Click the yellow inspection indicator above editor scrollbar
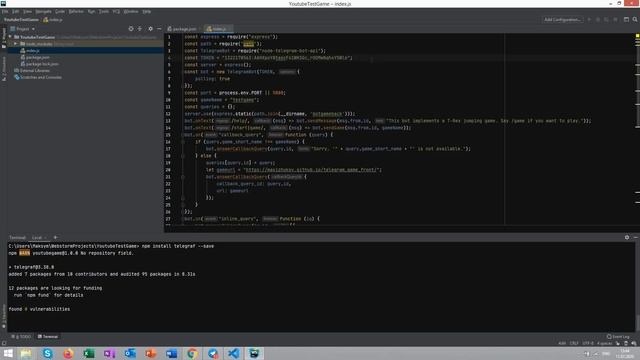Screen dimensions: 640x360 coord(637,36)
